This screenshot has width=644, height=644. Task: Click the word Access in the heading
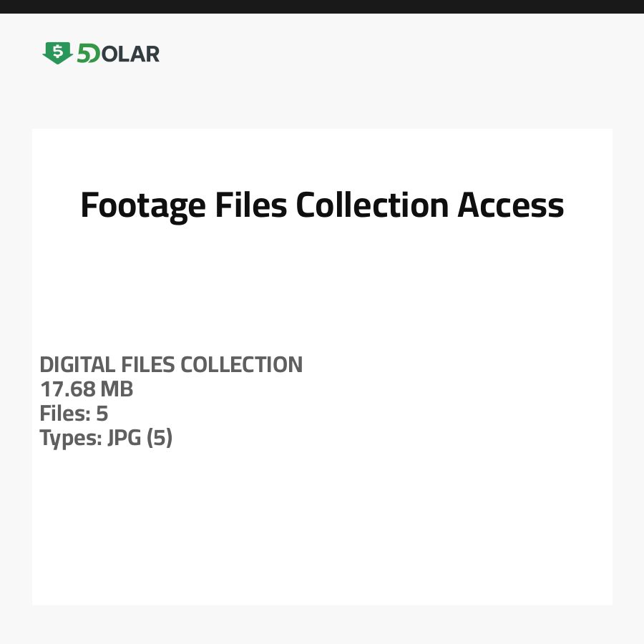[x=511, y=205]
